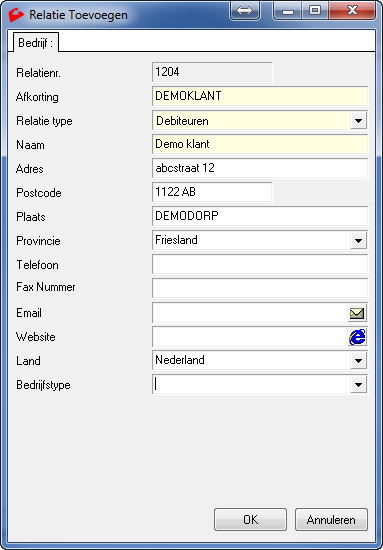This screenshot has height=550, width=383.
Task: Click the Relatie type label
Action: coord(44,121)
